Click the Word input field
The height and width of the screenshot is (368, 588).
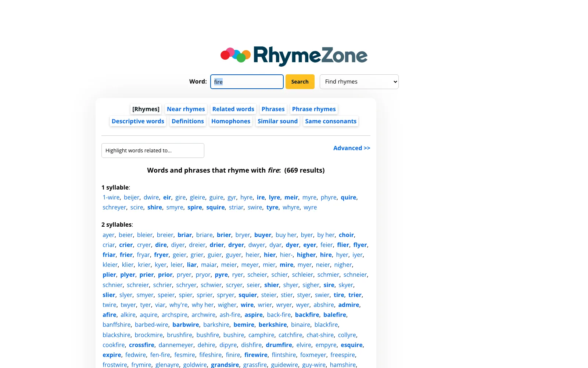(x=247, y=82)
